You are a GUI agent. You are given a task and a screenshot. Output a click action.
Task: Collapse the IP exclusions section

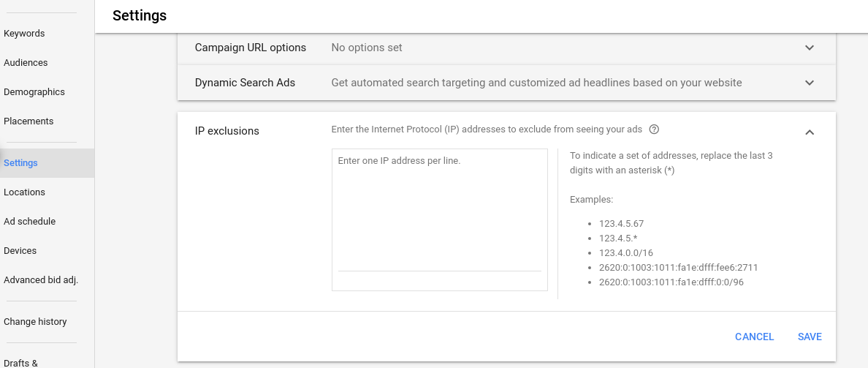809,132
